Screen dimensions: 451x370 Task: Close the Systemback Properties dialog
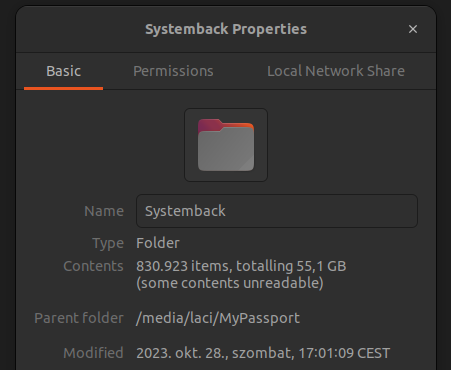(x=413, y=29)
